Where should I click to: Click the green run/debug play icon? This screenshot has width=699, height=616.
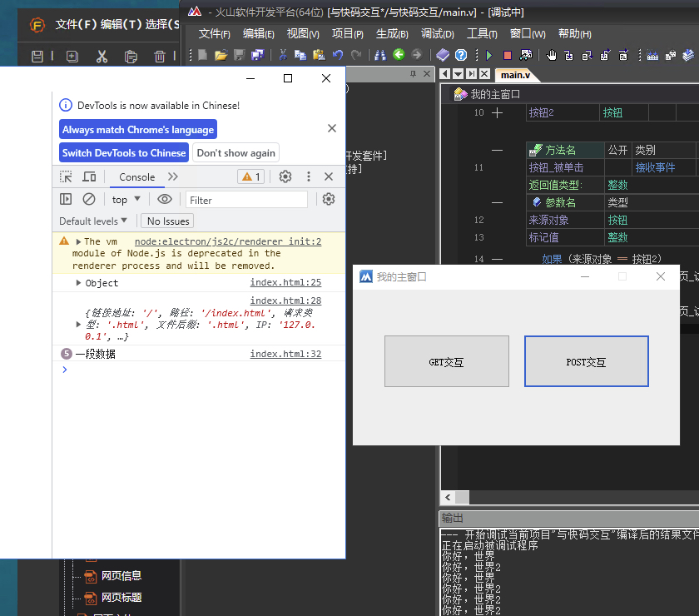coord(489,55)
